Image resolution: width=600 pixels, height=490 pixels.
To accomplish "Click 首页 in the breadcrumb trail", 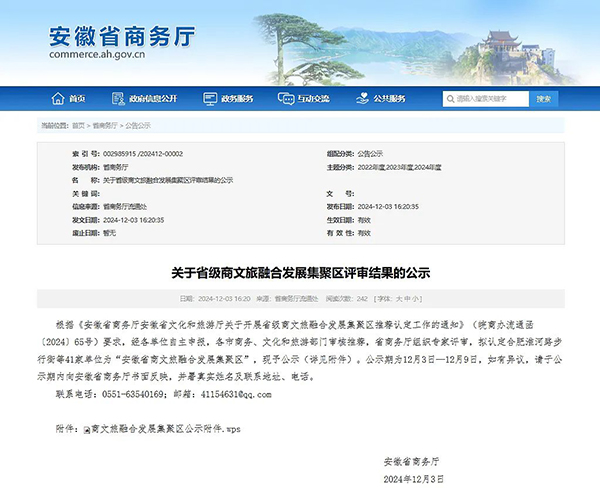I will click(78, 125).
